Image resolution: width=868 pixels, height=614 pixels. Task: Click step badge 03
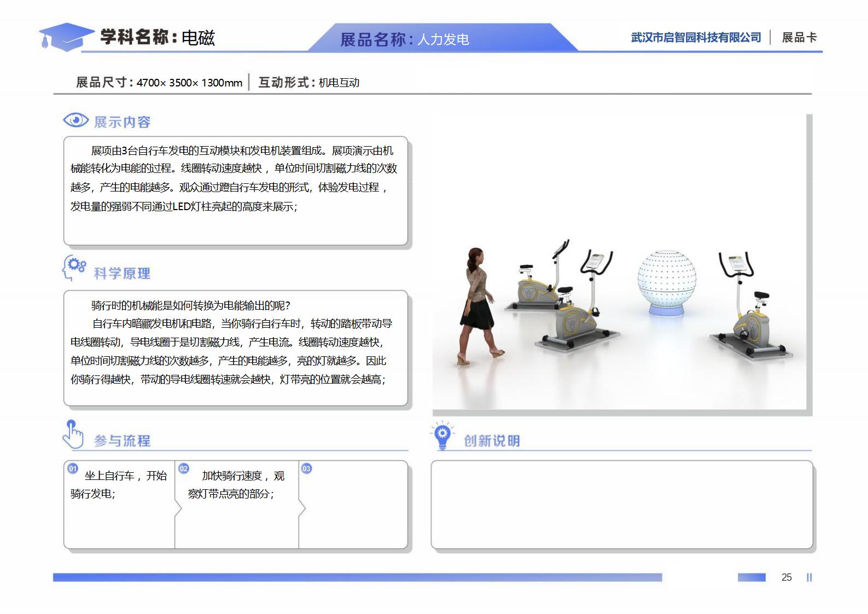click(306, 468)
